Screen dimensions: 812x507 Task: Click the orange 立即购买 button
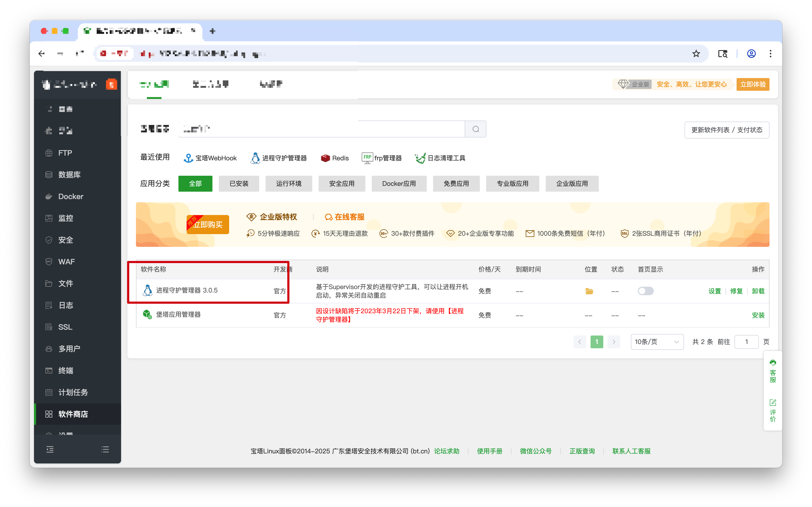[208, 225]
